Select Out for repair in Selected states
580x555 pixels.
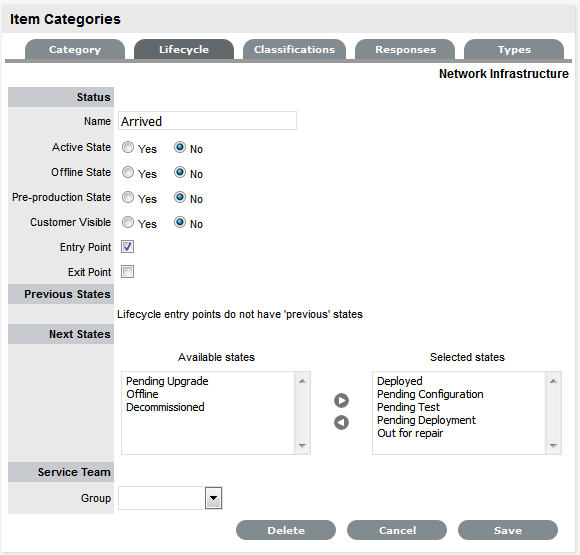point(410,433)
